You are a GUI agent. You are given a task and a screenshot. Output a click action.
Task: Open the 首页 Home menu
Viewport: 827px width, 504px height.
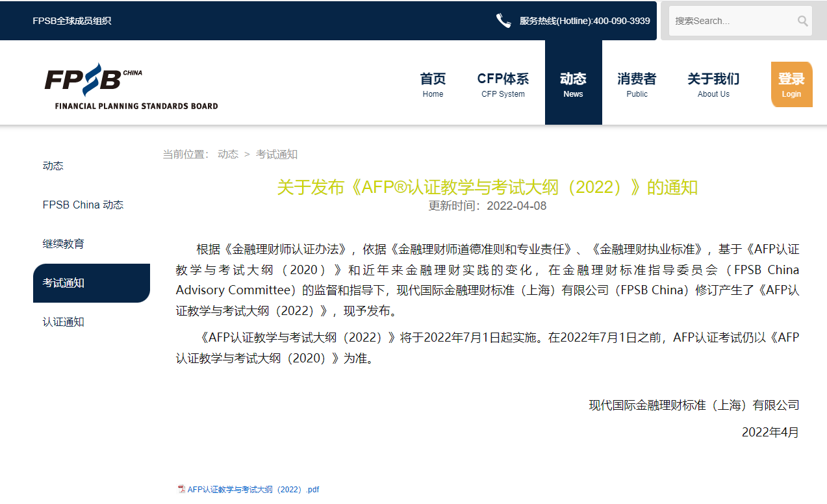433,84
